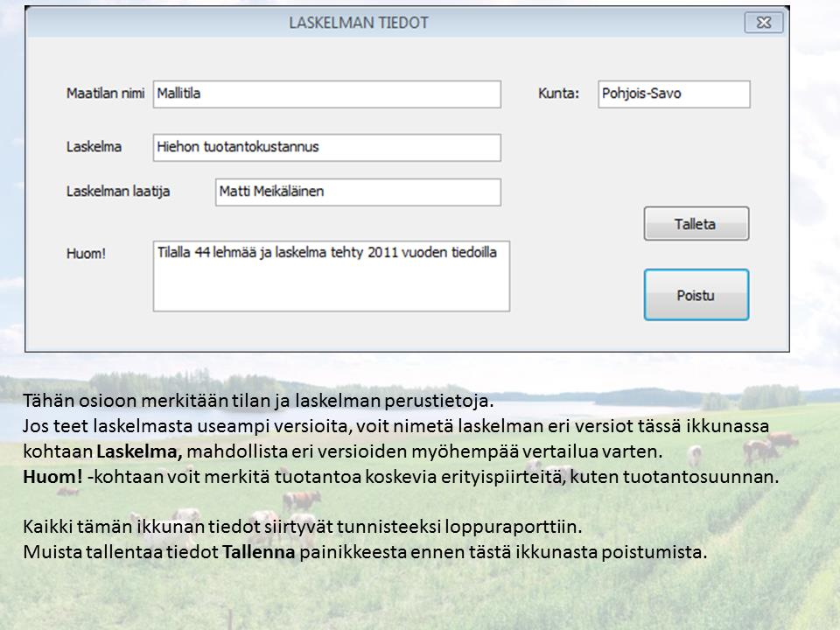
Task: Close the LASKELMAN TIEDOT dialog
Action: click(x=763, y=23)
